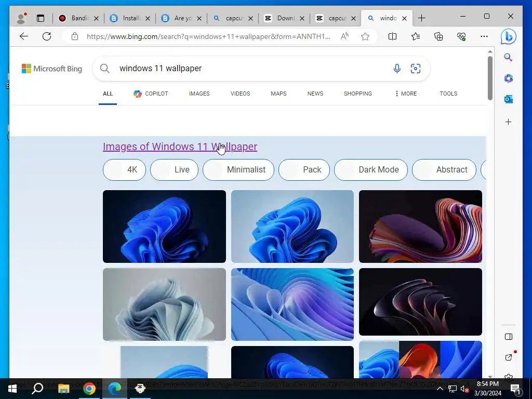Image resolution: width=532 pixels, height=399 pixels.
Task: Filter images by Minimalist chip
Action: (238, 170)
